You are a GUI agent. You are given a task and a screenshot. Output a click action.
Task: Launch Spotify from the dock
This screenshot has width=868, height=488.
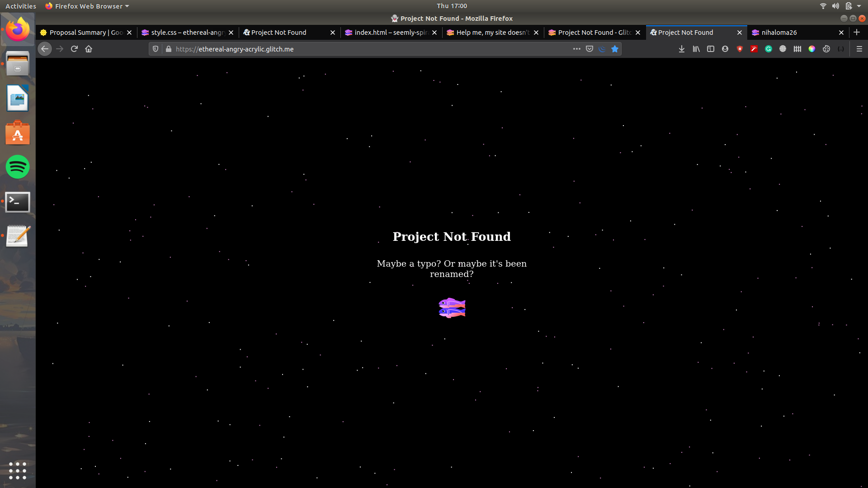pos(18,167)
